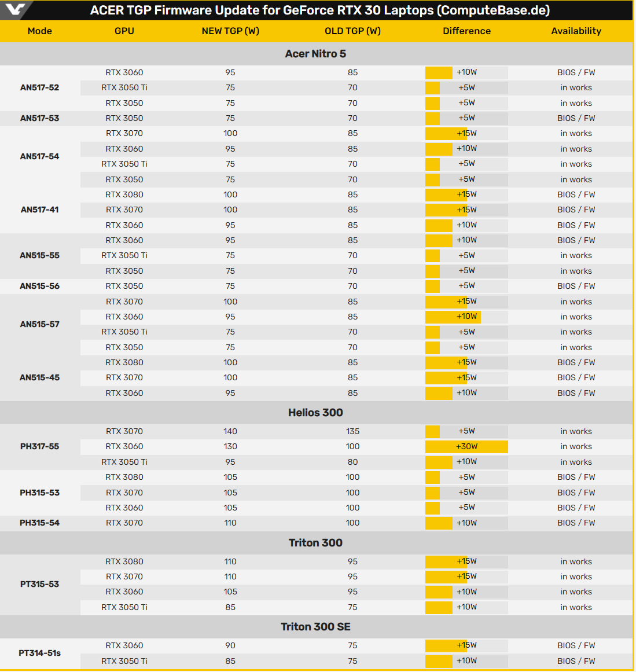Click new TGP 85 for PT315-53 RTX 3050 Ti
The height and width of the screenshot is (672, 636).
click(x=230, y=607)
